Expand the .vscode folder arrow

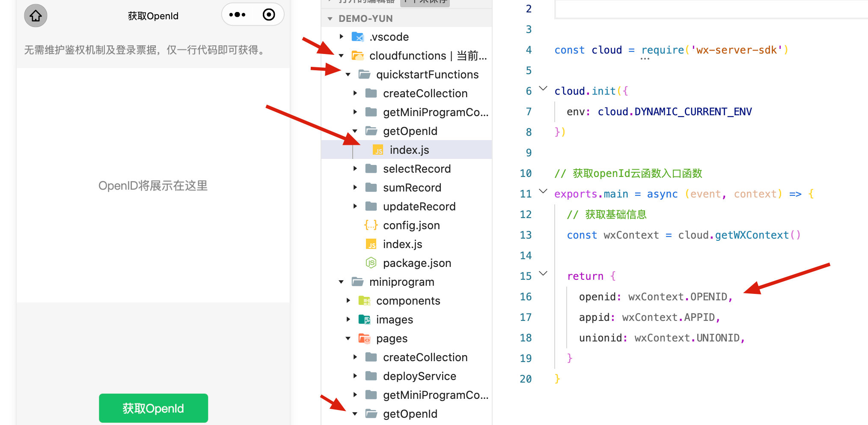(x=341, y=37)
